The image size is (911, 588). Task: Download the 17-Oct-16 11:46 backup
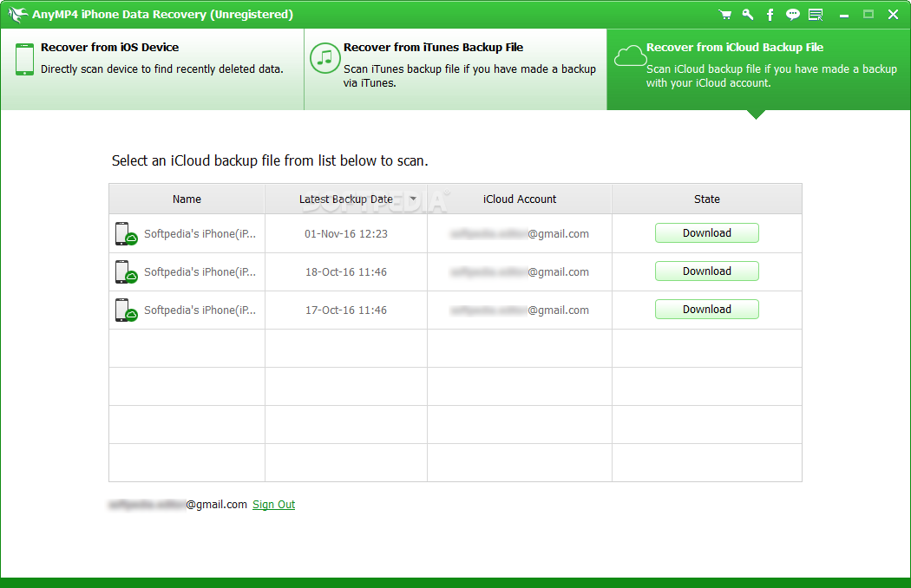(x=707, y=310)
